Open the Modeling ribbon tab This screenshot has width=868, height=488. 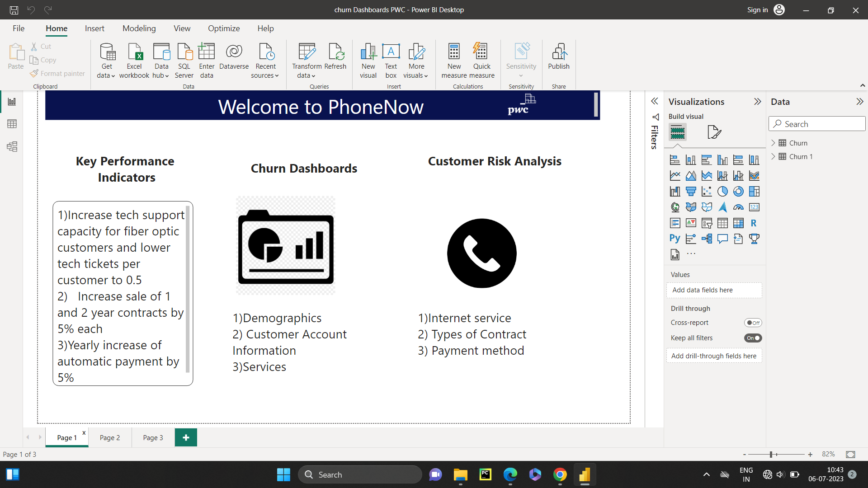point(139,28)
